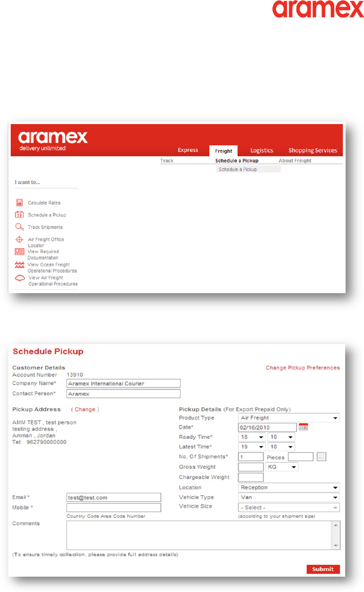Open the Express tab

pyautogui.click(x=188, y=150)
